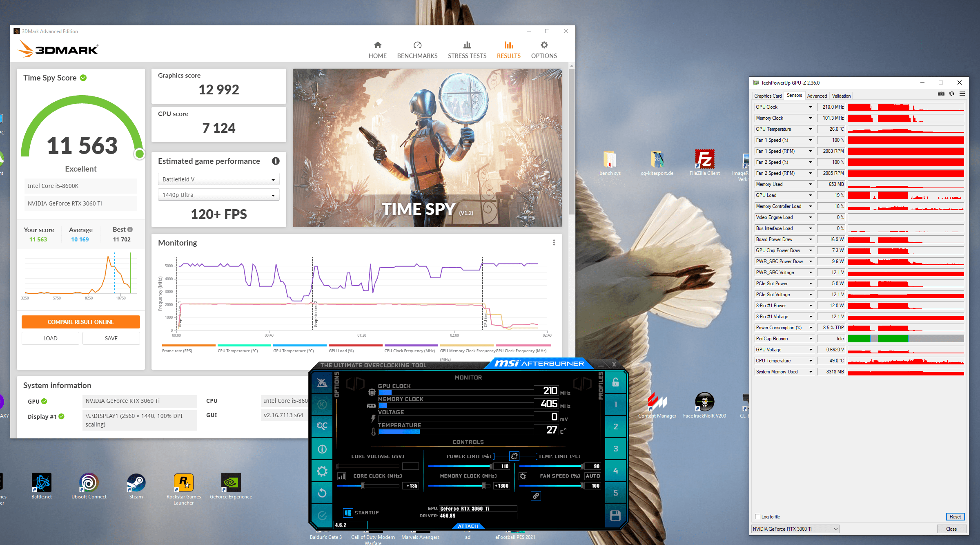This screenshot has height=545, width=980.
Task: Open the OC Scanner icon in Afterburner
Action: point(322,426)
